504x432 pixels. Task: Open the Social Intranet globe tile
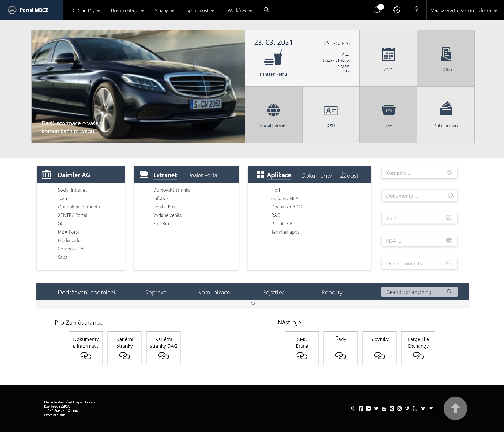click(273, 115)
